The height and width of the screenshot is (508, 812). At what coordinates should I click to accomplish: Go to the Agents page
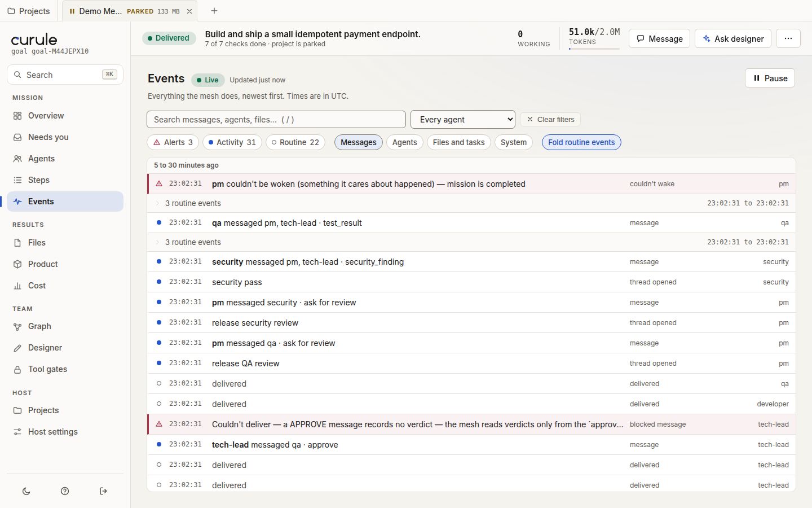point(65,159)
